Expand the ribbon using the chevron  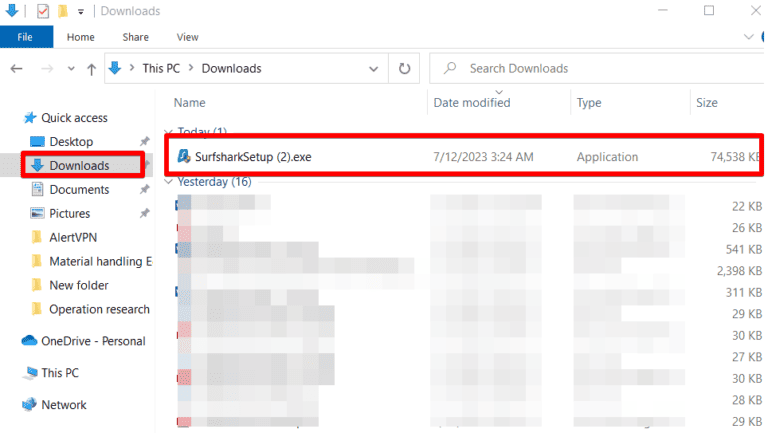pos(748,37)
